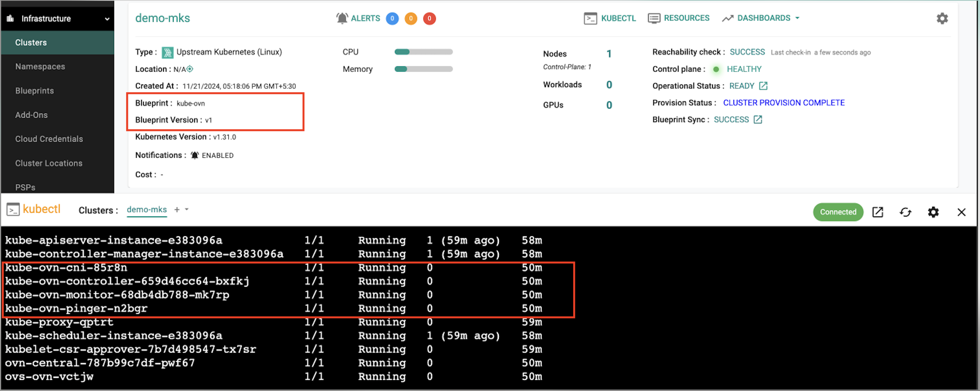Expand the DASHBOARDS dropdown arrow

coord(797,18)
